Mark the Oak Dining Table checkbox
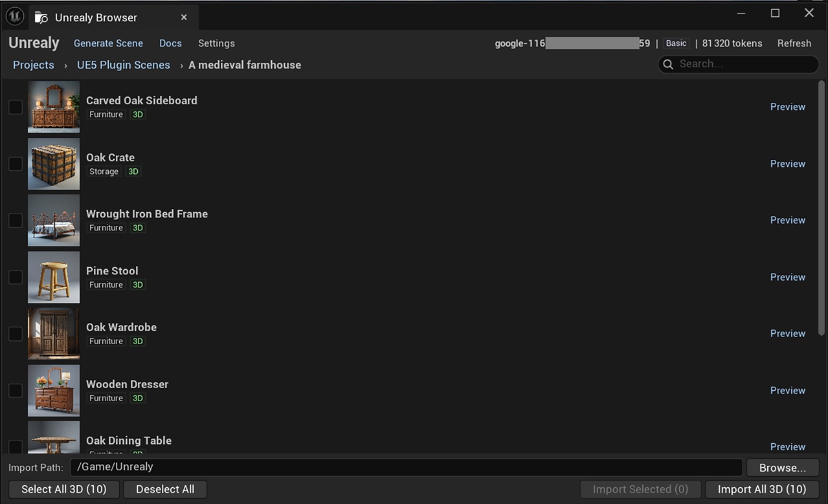828x504 pixels. click(x=16, y=446)
